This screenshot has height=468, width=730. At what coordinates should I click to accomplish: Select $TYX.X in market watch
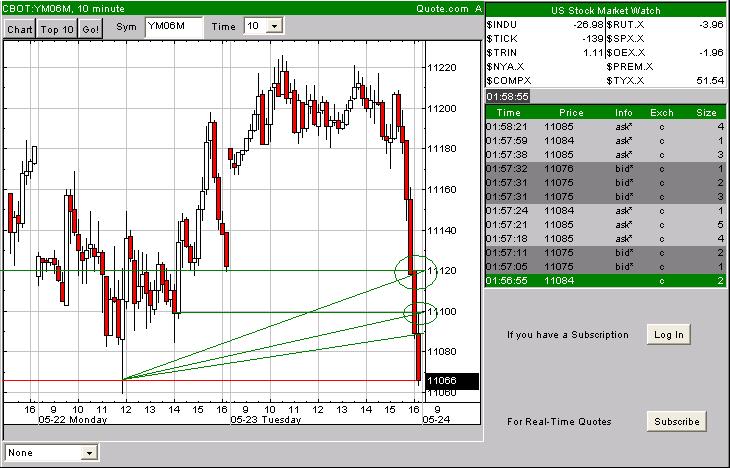(626, 81)
